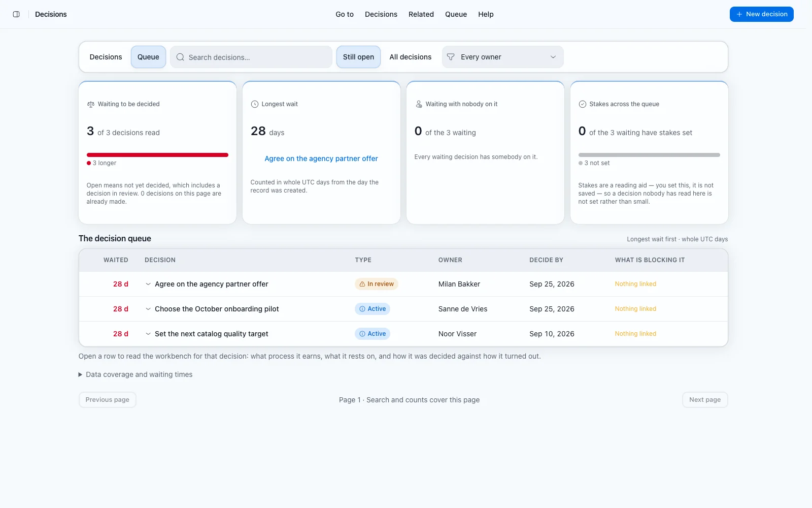Click the person icon beside Waiting with nobody
This screenshot has width=812, height=508.
click(419, 104)
